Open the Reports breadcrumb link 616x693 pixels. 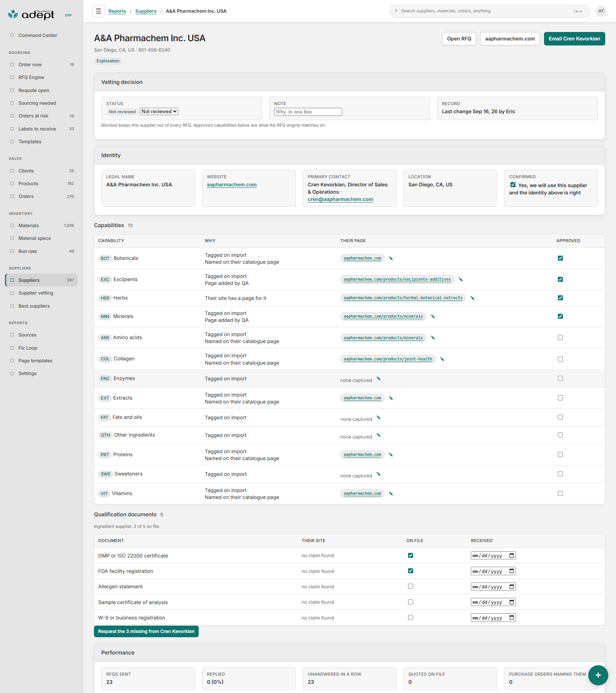(x=117, y=11)
